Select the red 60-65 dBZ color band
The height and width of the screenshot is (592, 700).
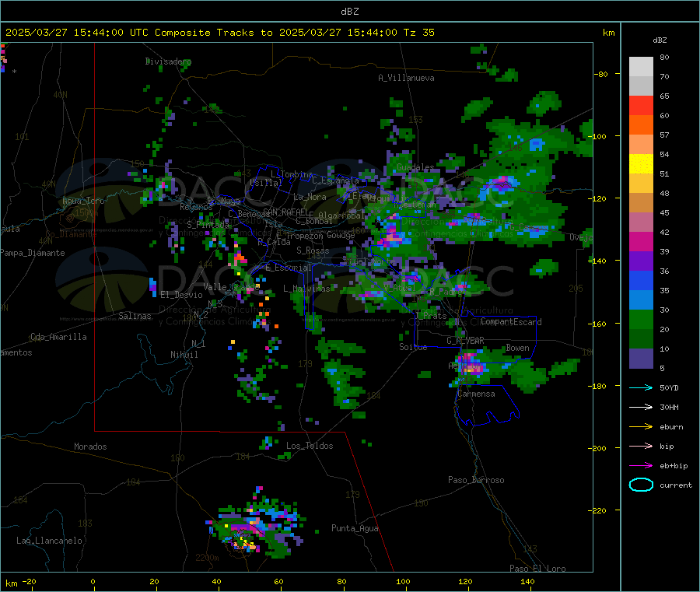pos(641,105)
